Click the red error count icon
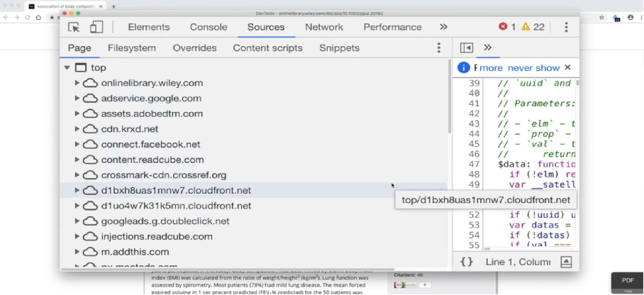This screenshot has height=295, width=644. [503, 27]
